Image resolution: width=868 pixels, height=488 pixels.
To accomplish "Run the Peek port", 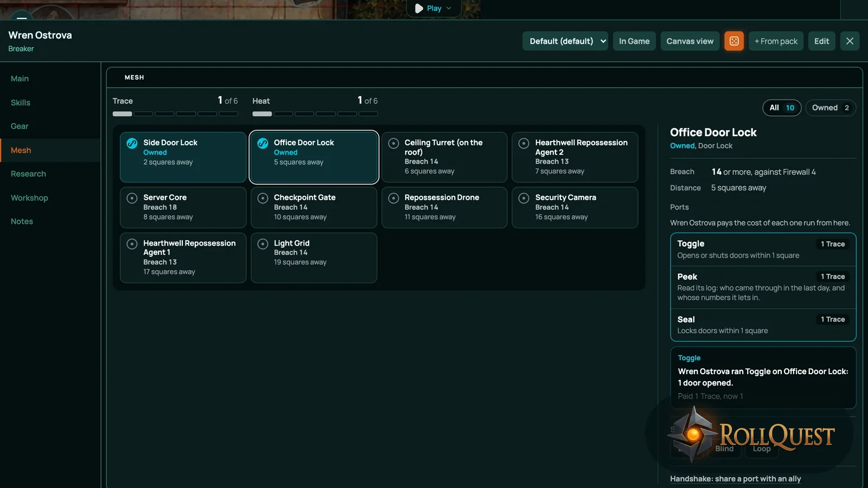I will click(x=763, y=287).
